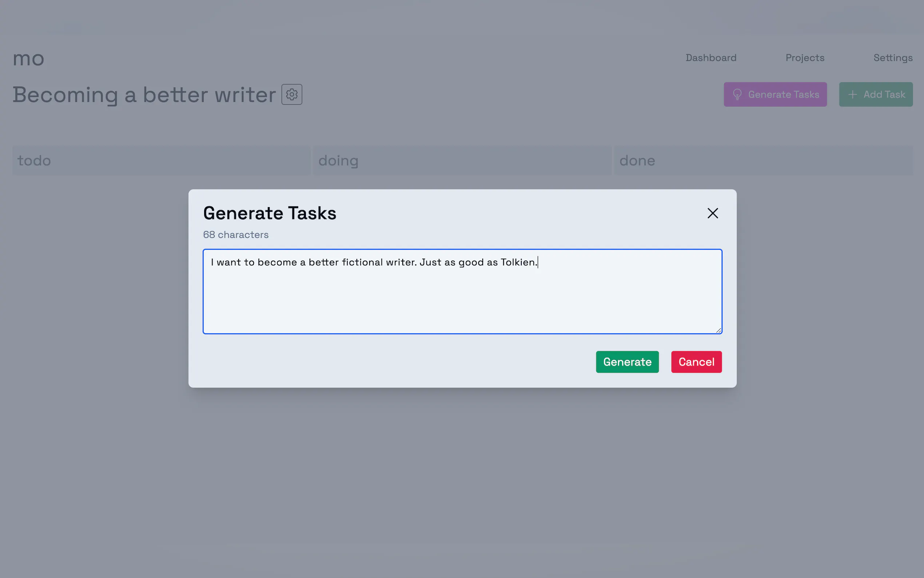Click the lightbulb icon on Generate Tasks
The image size is (924, 578).
[x=737, y=94]
